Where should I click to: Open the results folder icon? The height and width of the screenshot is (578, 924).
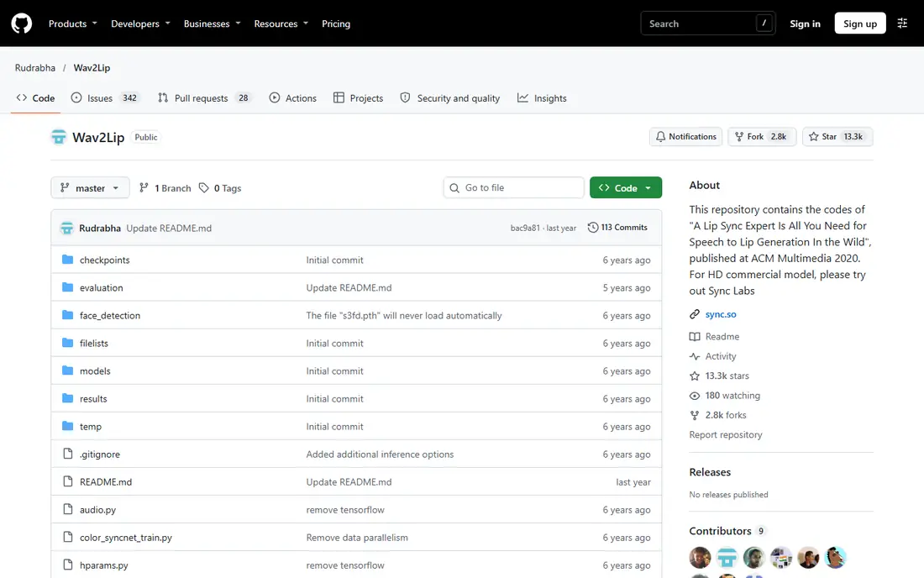[x=68, y=398]
